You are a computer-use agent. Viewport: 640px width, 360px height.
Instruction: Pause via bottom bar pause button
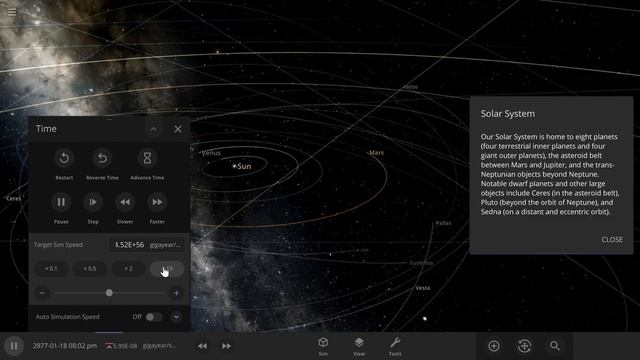coord(14,346)
